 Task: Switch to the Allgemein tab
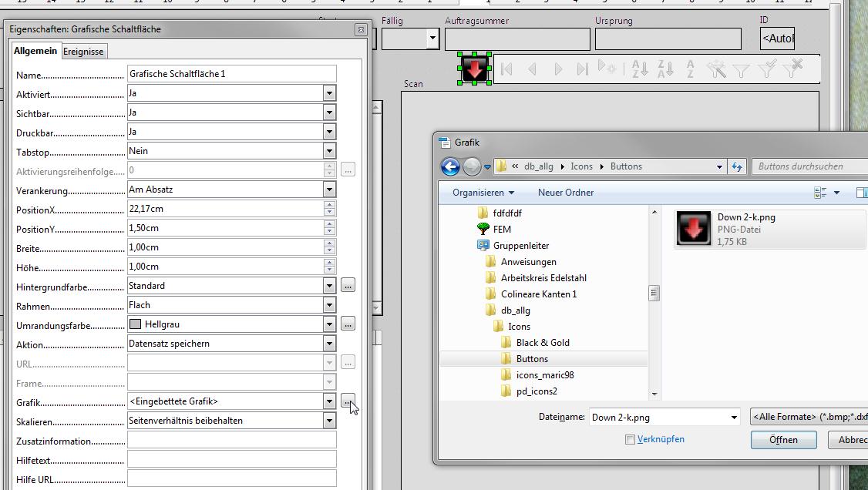click(x=35, y=51)
